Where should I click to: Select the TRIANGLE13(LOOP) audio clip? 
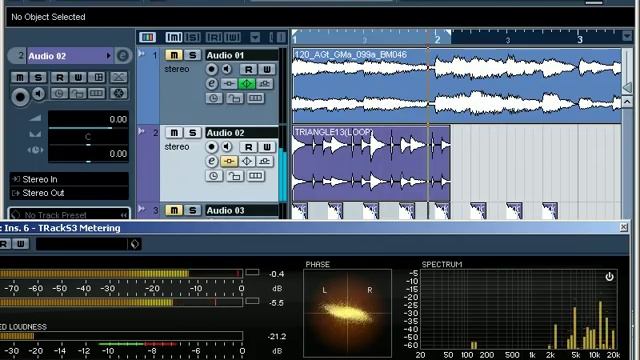[x=371, y=164]
